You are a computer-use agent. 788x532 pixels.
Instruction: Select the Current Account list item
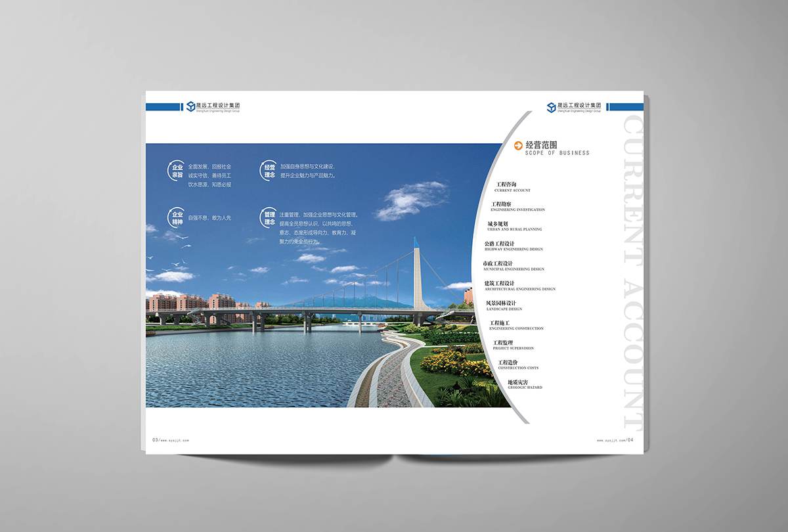(x=512, y=187)
